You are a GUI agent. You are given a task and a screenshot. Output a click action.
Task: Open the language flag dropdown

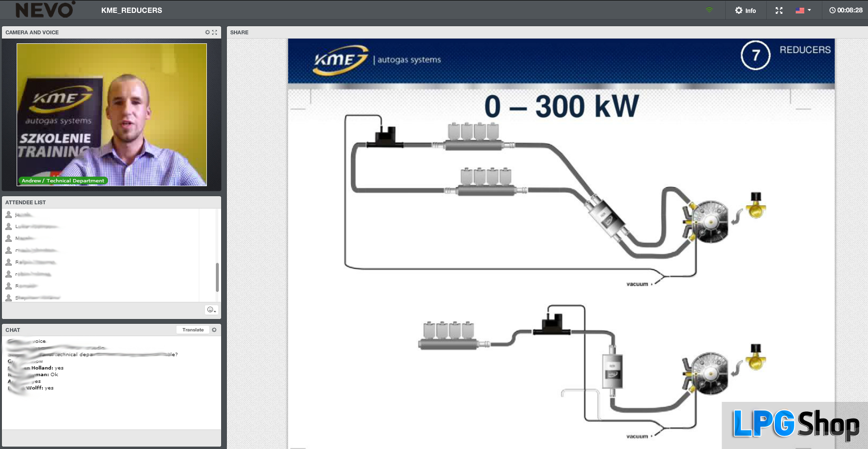(803, 10)
